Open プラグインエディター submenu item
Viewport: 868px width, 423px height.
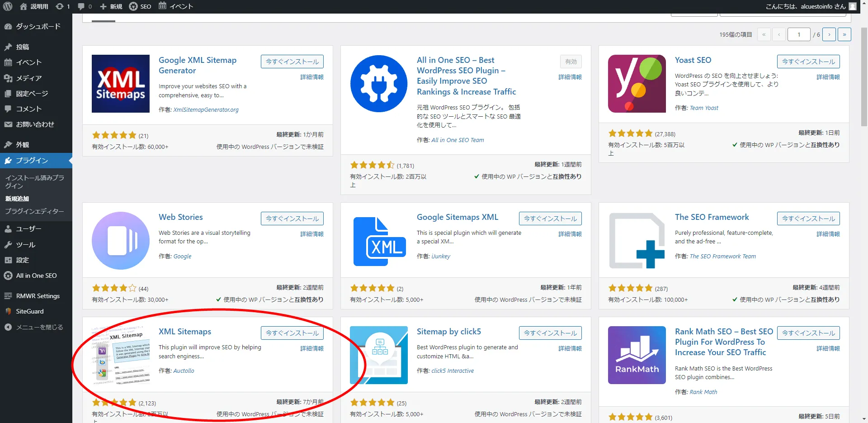(34, 211)
